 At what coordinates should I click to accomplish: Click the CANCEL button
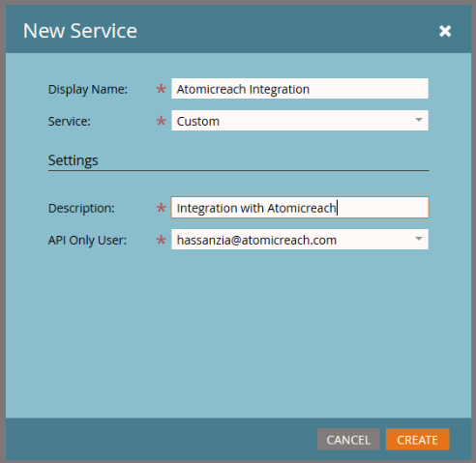pos(348,439)
